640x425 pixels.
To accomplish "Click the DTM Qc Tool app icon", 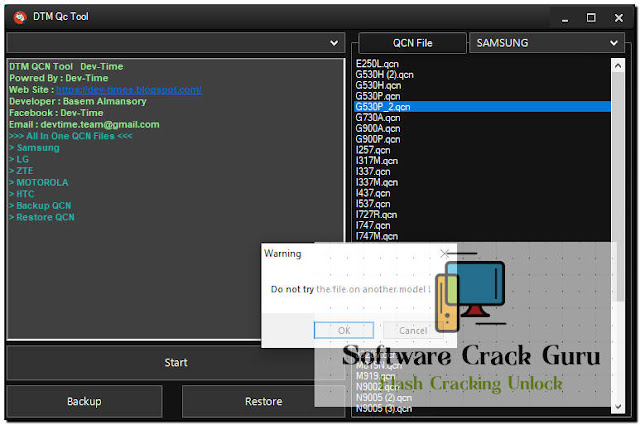I will tap(20, 17).
